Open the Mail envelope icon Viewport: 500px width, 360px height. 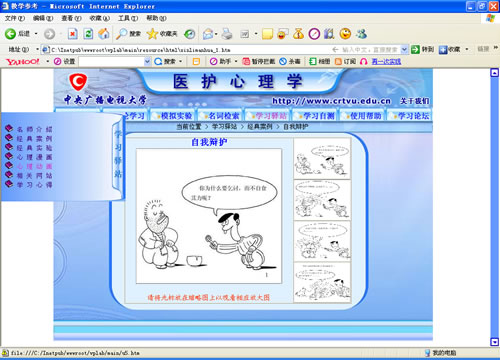208,34
